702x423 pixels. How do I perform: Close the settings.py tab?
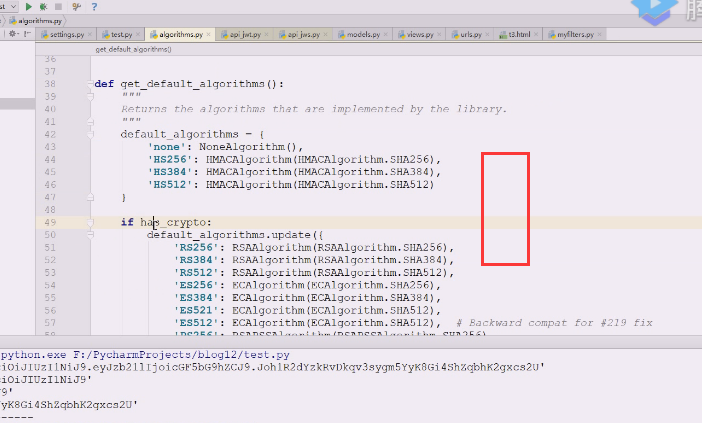(90, 34)
